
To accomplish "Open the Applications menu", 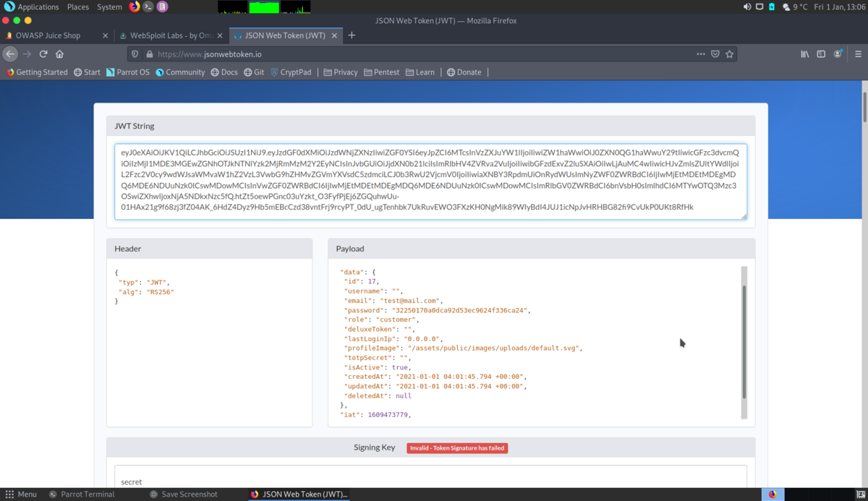I will point(32,7).
